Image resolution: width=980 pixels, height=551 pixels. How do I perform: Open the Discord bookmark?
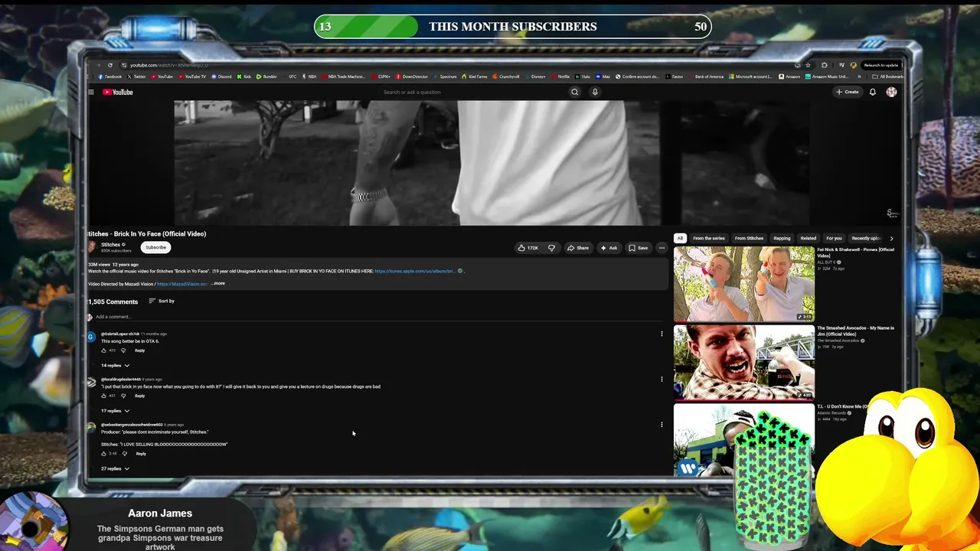tap(222, 77)
